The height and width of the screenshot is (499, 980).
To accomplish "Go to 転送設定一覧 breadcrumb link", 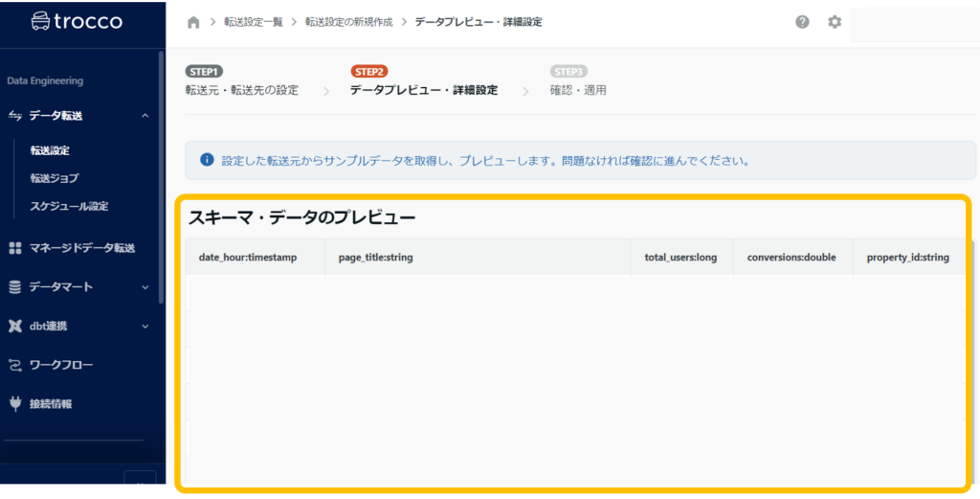I will coord(254,22).
